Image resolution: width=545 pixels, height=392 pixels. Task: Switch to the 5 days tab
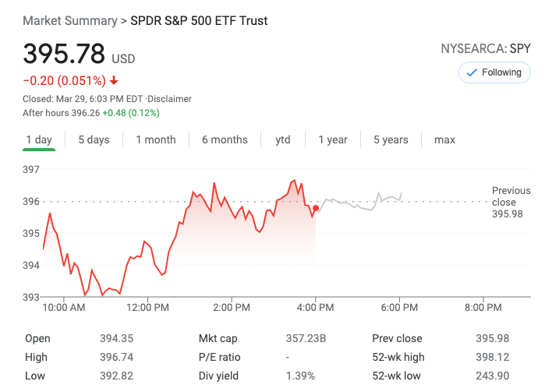(94, 140)
